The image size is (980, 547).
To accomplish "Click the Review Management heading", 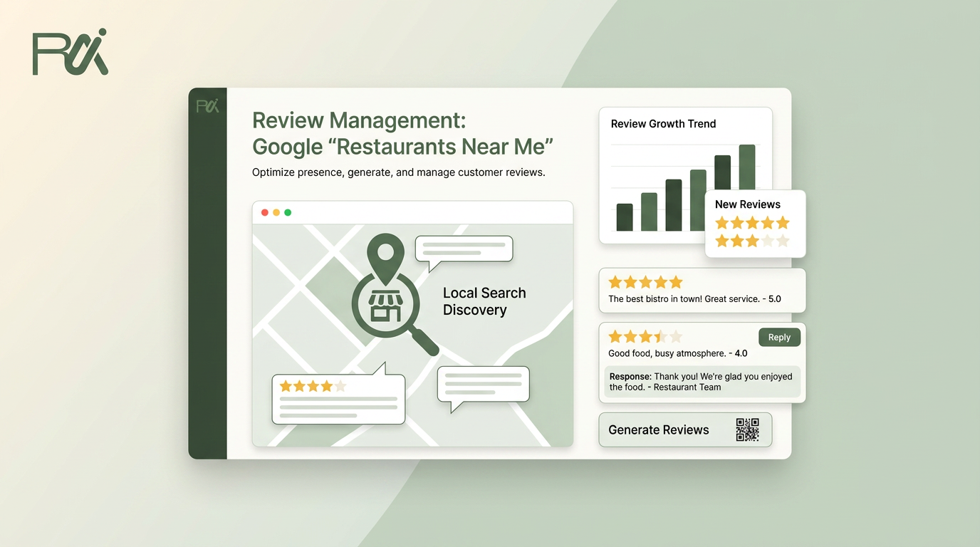I will tap(402, 133).
